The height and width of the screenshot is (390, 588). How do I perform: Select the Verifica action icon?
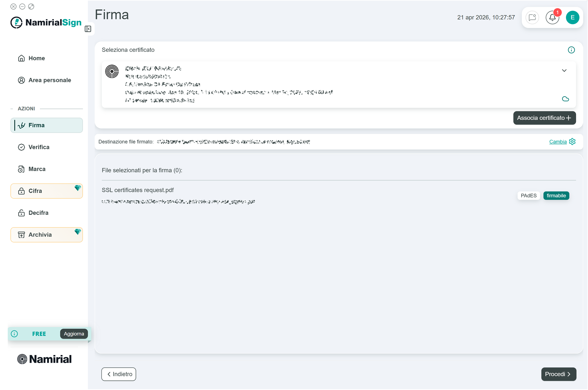tap(21, 147)
